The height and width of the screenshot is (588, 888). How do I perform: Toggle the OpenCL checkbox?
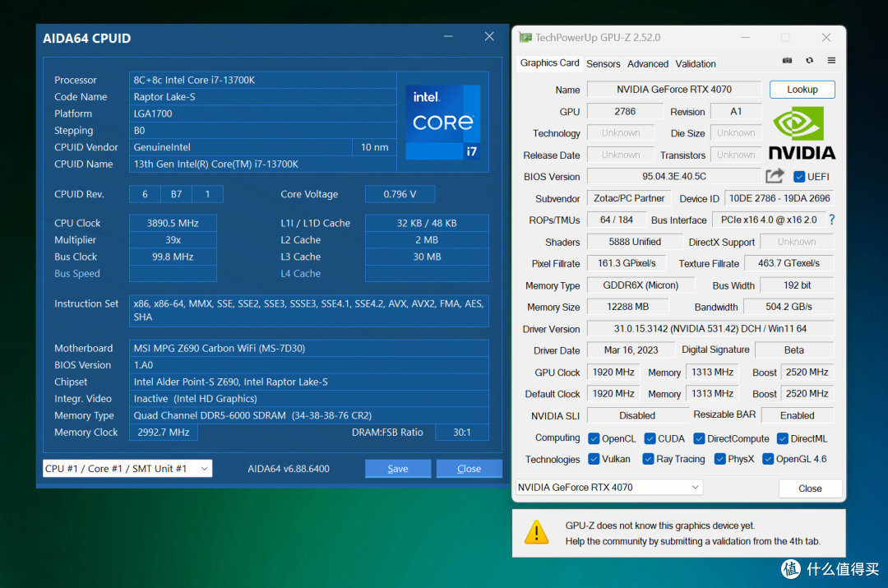(594, 438)
